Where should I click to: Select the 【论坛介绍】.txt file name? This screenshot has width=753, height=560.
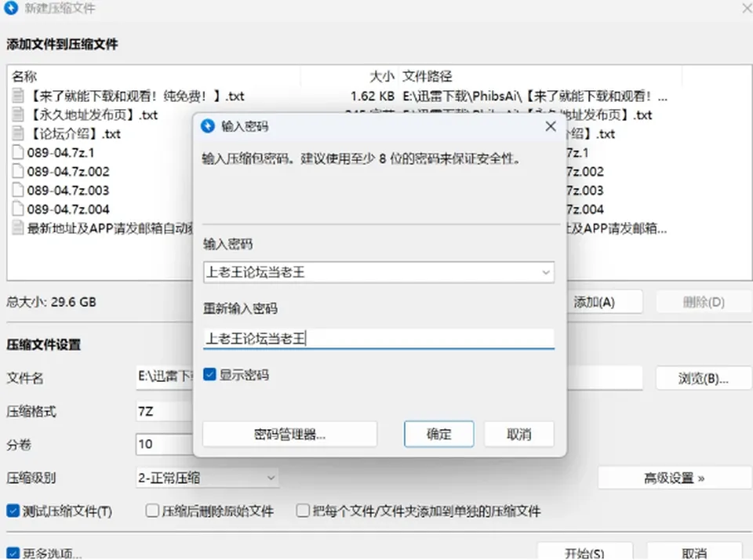tap(75, 133)
